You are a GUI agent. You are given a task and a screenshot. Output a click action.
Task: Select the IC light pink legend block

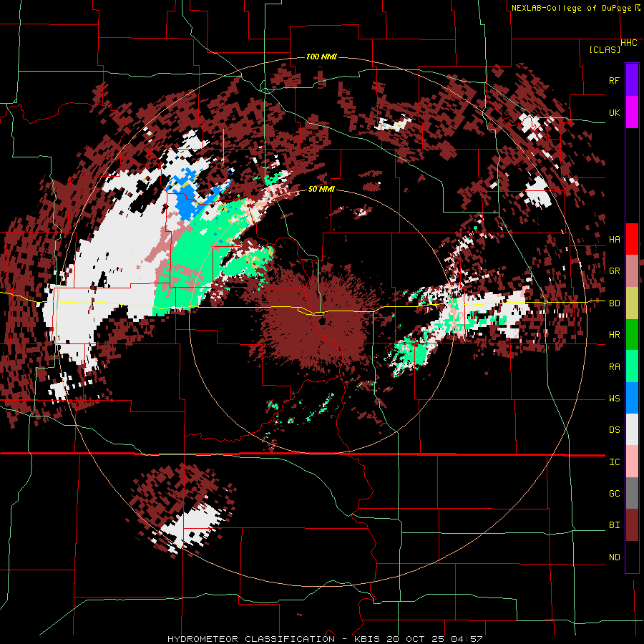[632, 462]
